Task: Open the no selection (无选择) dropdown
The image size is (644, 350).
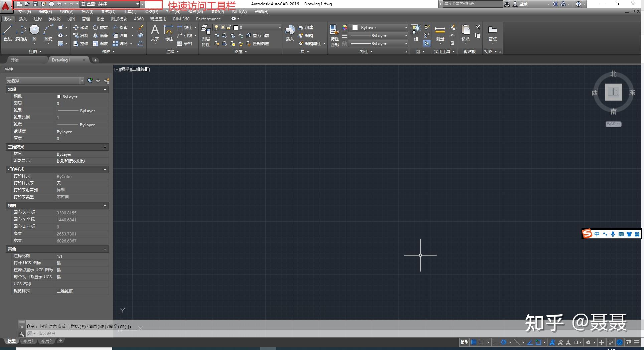Action: [x=45, y=81]
